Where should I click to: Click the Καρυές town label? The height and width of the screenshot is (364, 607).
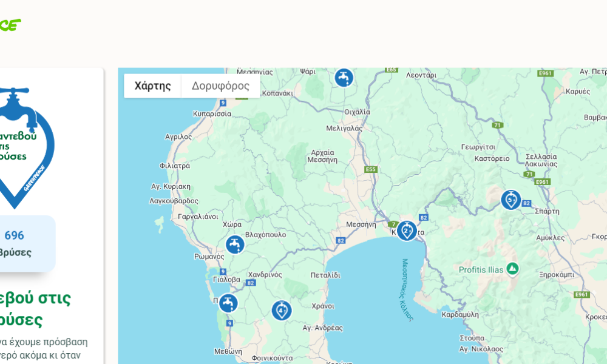[578, 91]
